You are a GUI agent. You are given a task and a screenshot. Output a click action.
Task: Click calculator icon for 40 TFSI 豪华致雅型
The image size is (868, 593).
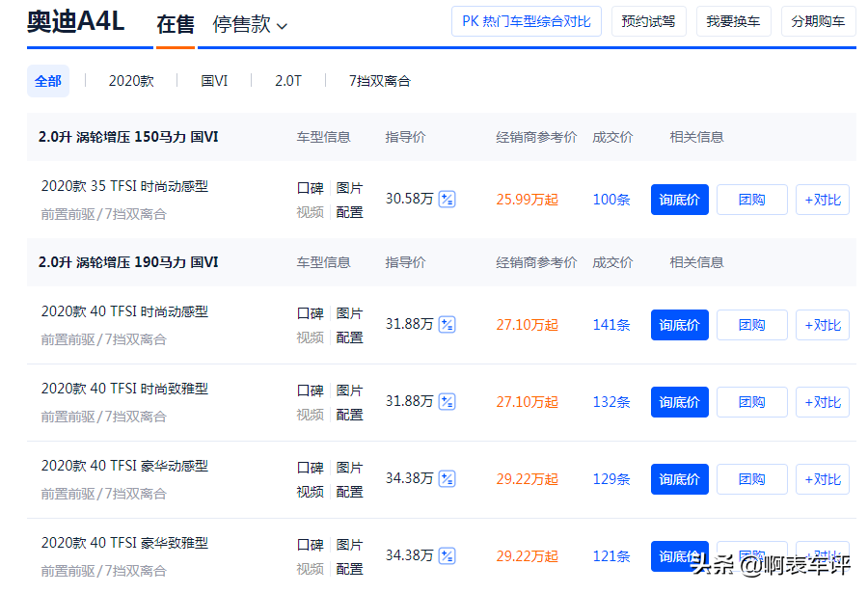tap(447, 556)
